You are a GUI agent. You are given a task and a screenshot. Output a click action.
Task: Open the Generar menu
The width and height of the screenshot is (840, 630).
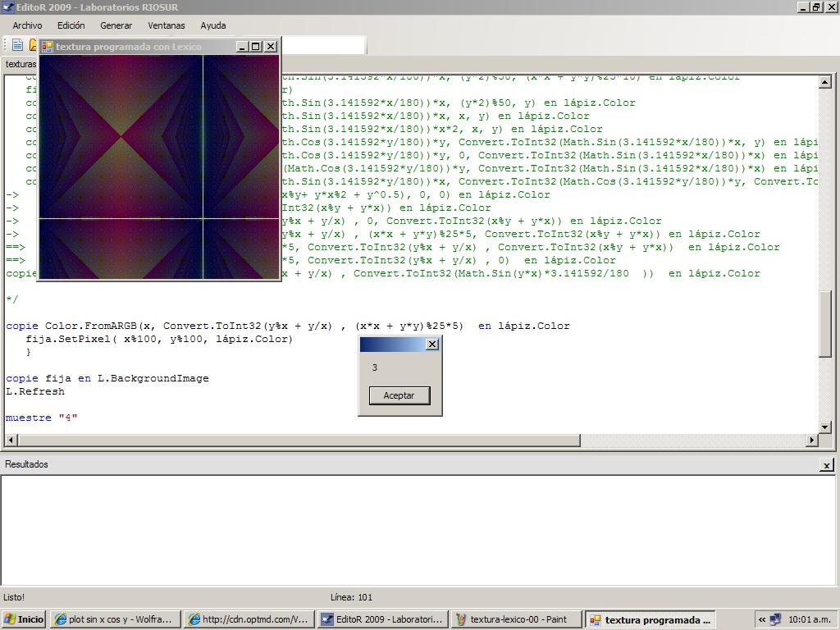[x=116, y=25]
